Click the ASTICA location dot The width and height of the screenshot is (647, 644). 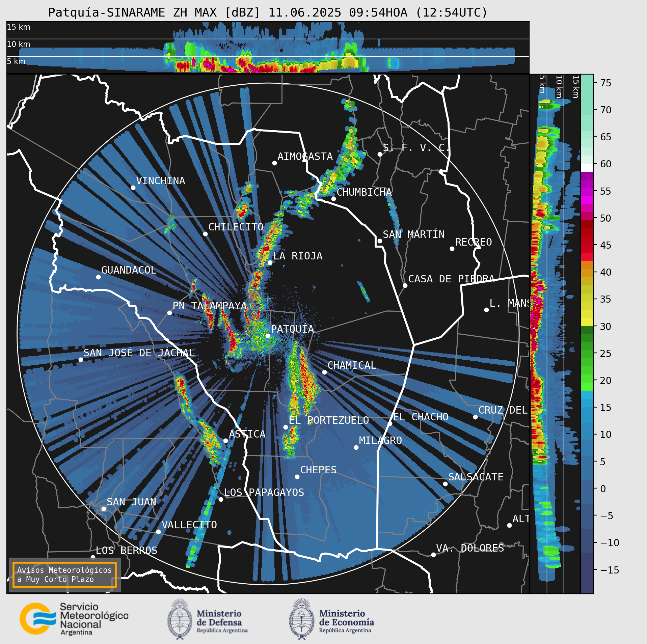(x=225, y=441)
